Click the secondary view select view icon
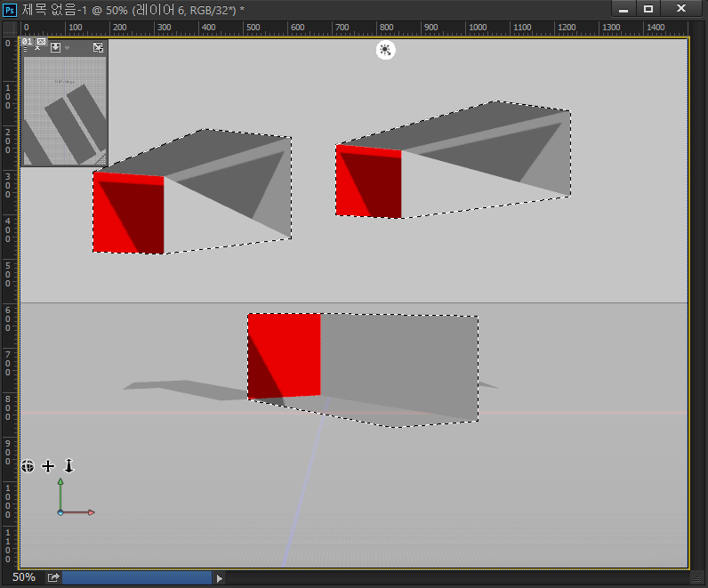 (55, 47)
